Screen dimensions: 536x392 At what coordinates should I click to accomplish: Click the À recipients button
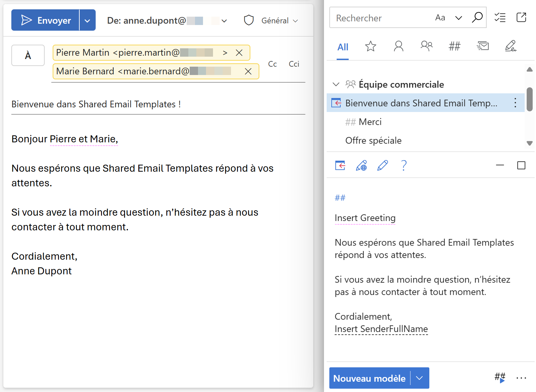[28, 55]
